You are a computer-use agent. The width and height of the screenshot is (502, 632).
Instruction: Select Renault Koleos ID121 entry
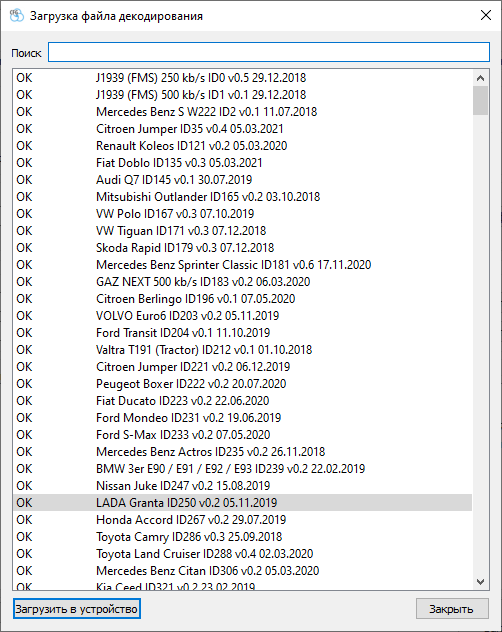[242, 146]
